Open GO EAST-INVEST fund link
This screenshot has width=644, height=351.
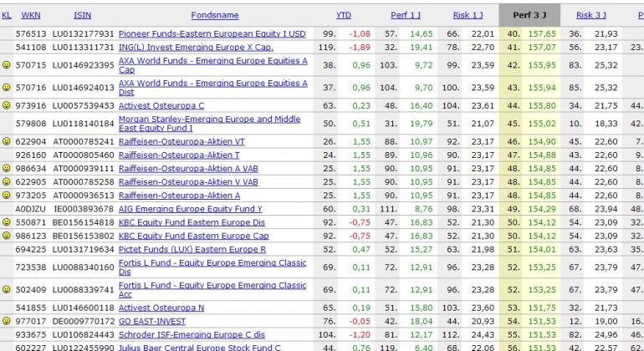152,322
